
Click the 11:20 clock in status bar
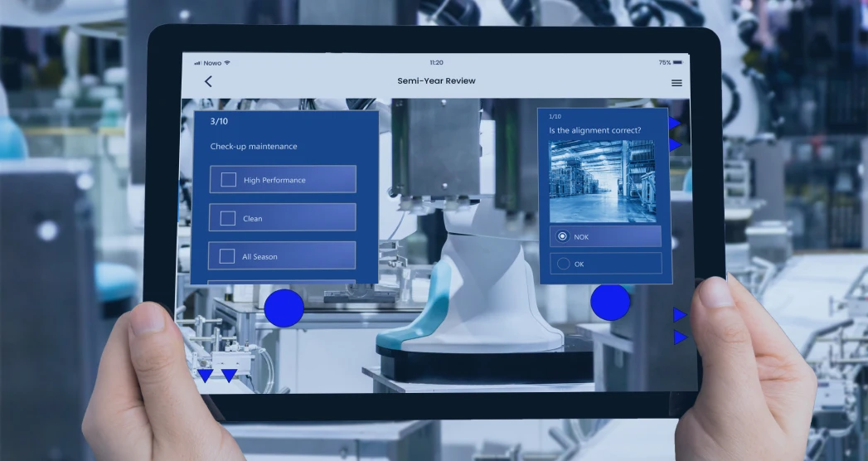pos(436,62)
